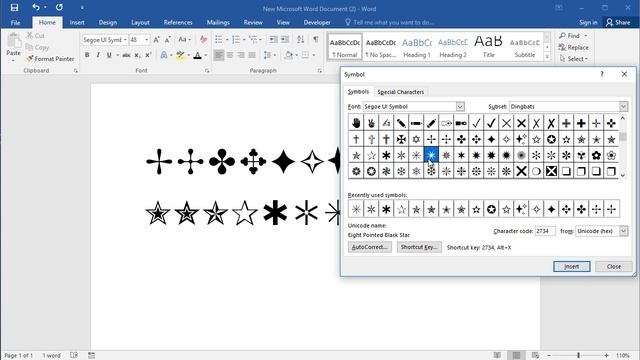Apply numbered list
640x360 pixels.
(x=236, y=40)
